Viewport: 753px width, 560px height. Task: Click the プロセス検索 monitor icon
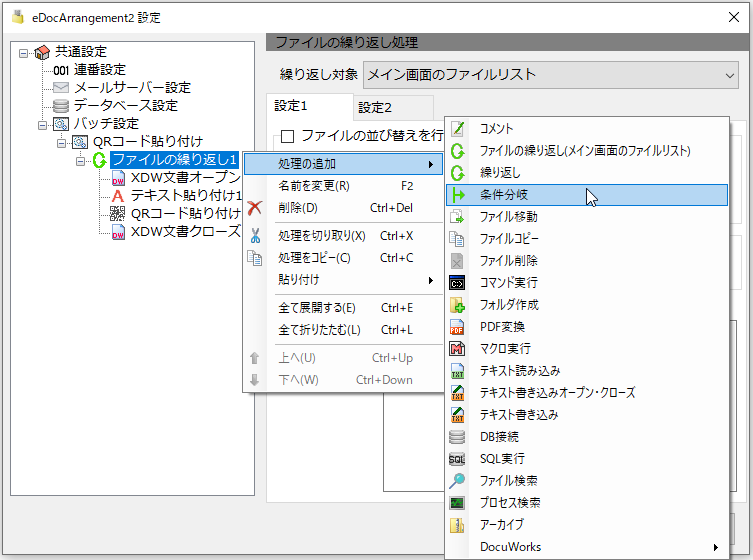pyautogui.click(x=457, y=503)
